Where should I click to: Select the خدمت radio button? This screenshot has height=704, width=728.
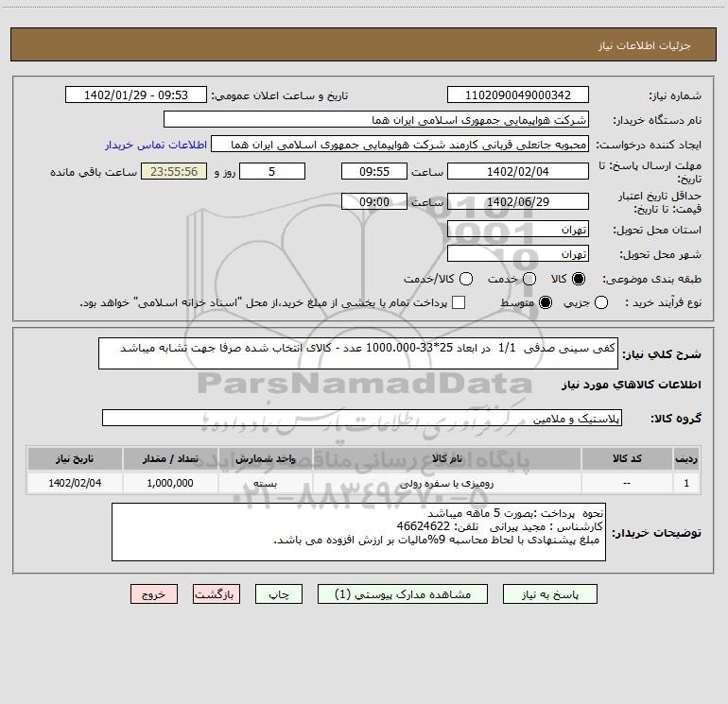click(529, 279)
